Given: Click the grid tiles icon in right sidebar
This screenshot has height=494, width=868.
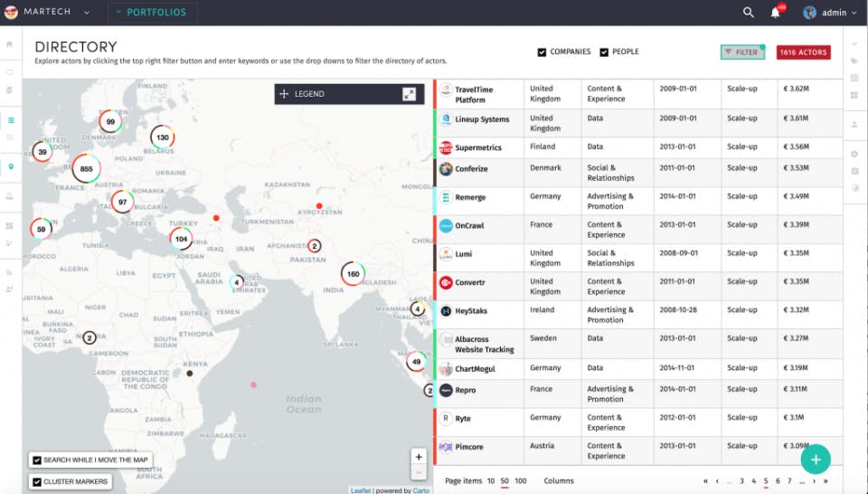Looking at the screenshot, I should [x=854, y=95].
